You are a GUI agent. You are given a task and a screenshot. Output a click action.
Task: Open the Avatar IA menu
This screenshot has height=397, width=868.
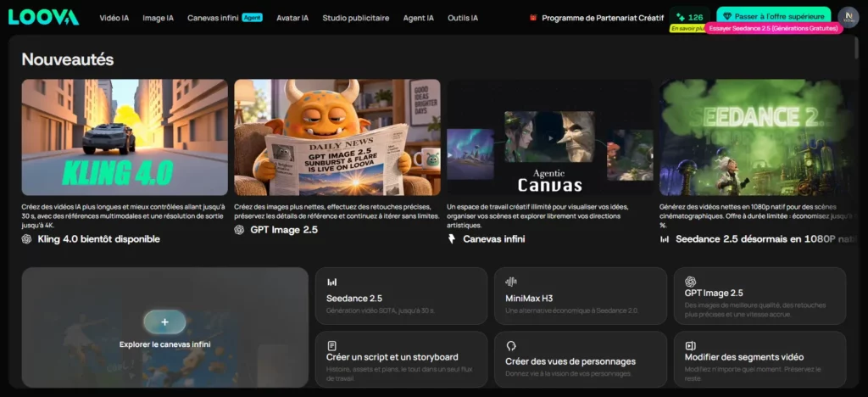[x=292, y=18]
